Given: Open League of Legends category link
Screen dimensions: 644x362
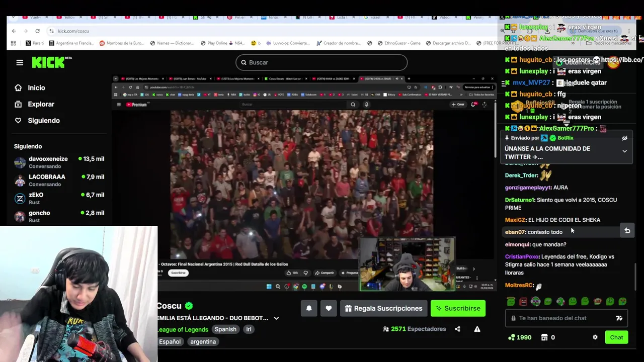Looking at the screenshot, I should pyautogui.click(x=183, y=329).
